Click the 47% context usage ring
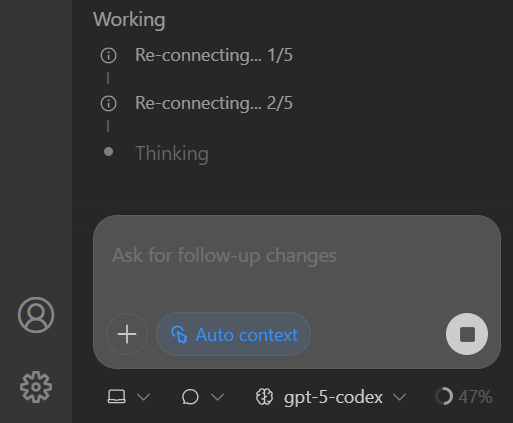 [444, 396]
